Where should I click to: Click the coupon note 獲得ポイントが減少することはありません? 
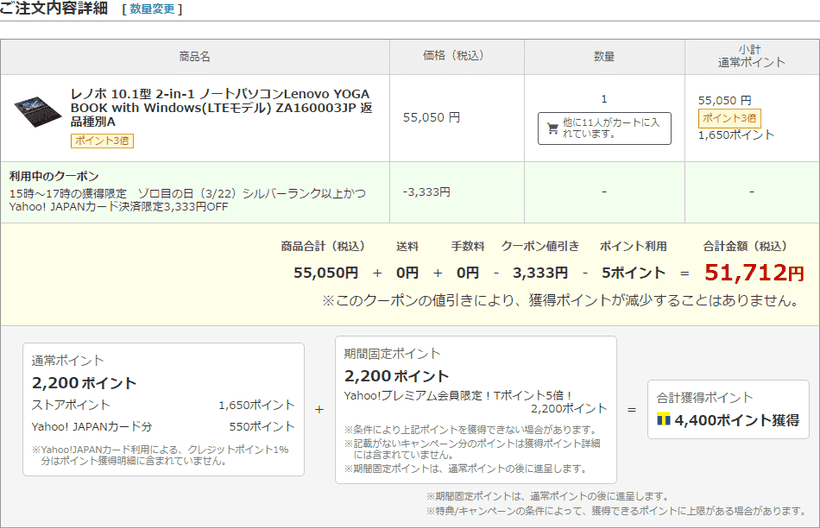tap(561, 301)
